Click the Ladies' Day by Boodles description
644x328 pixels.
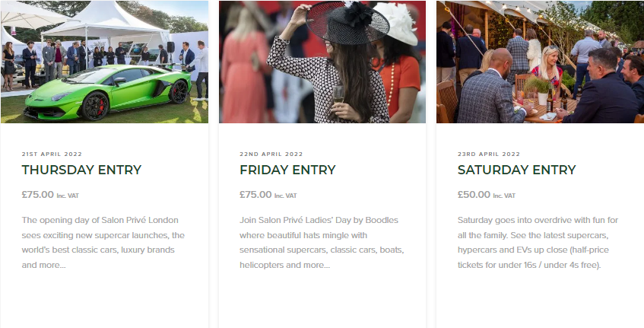pos(322,243)
